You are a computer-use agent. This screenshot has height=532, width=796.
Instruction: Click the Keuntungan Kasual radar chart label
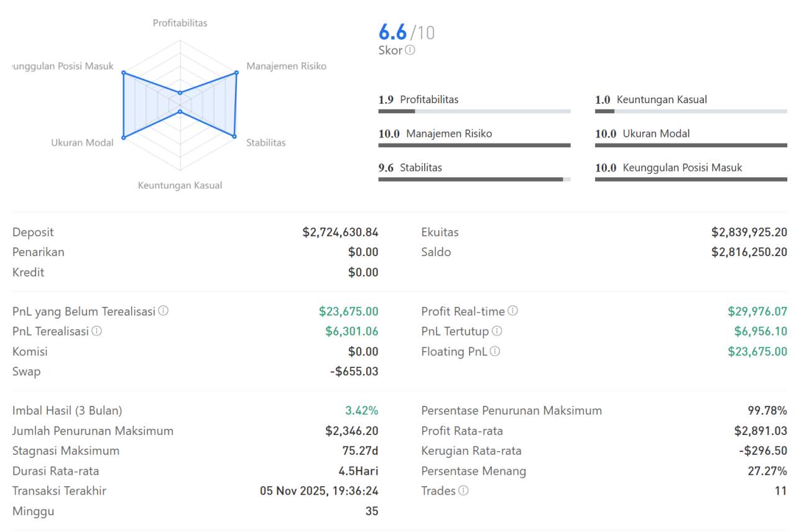pyautogui.click(x=180, y=185)
